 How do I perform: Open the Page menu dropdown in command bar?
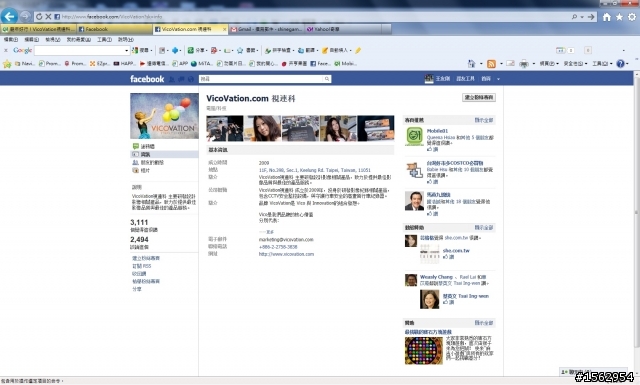(549, 64)
